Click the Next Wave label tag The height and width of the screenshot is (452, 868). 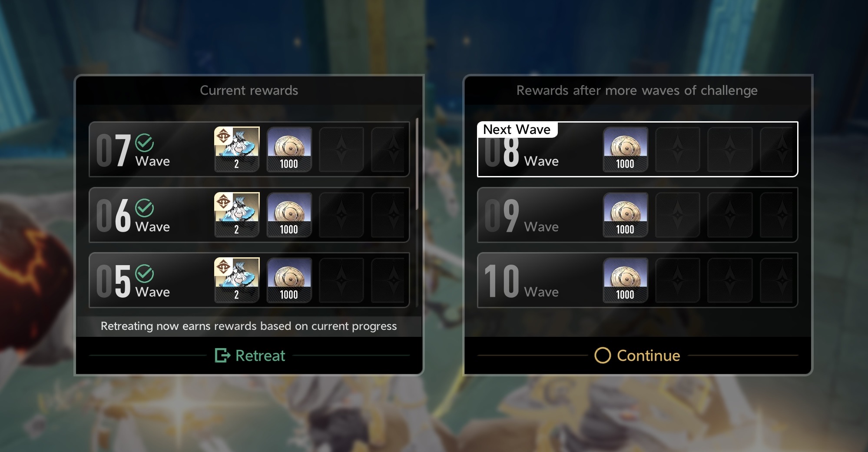(517, 130)
